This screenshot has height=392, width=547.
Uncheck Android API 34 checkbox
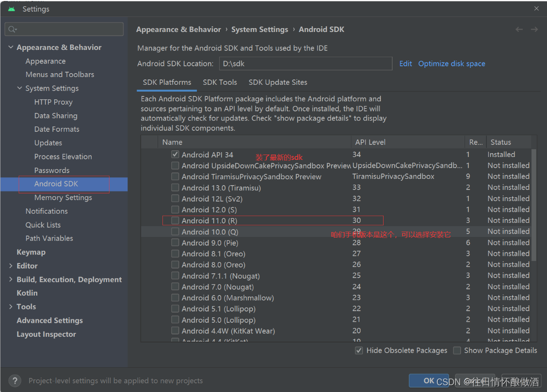175,154
